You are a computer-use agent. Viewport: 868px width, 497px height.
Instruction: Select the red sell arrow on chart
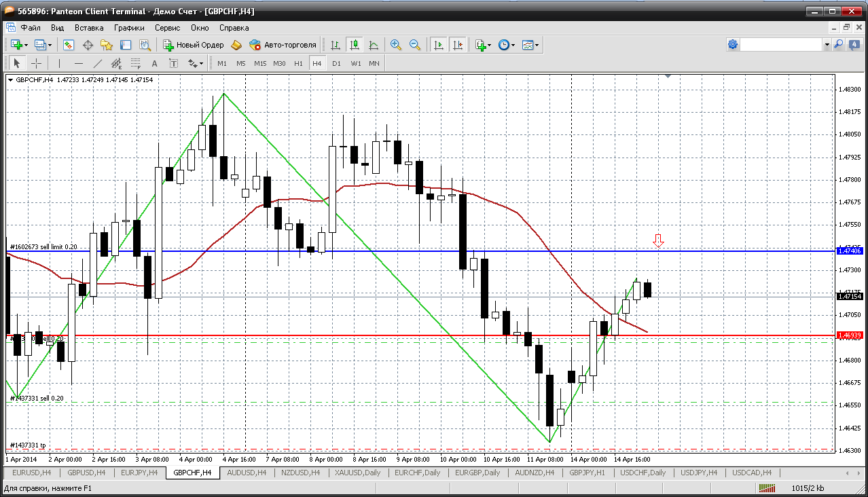[x=657, y=240]
